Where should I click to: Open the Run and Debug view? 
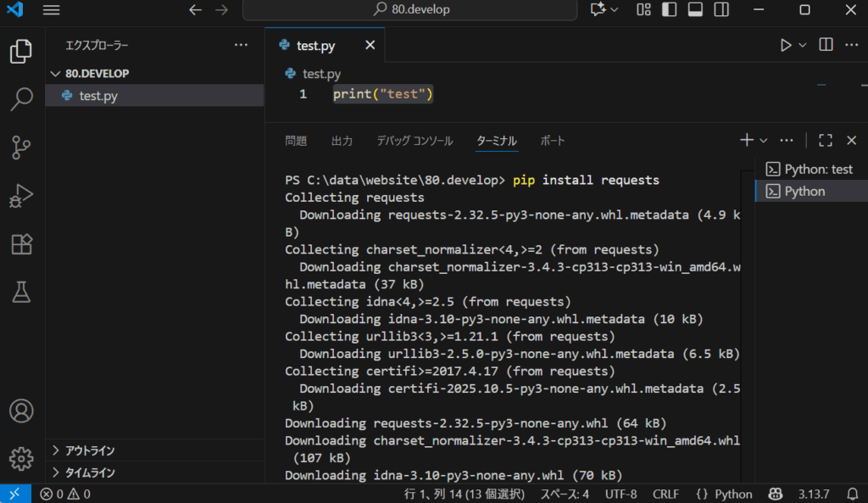point(21,196)
